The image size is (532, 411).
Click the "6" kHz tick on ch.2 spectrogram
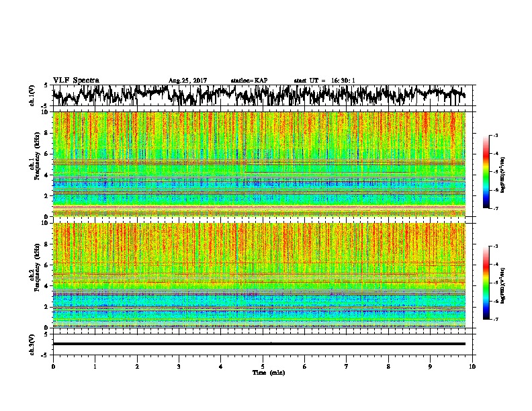click(46, 265)
